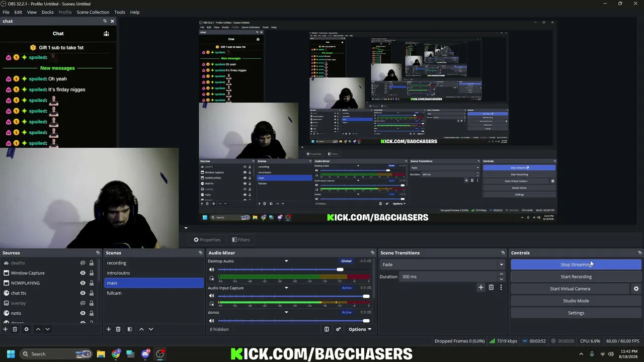
Task: Close the Chat dock
Action: pyautogui.click(x=112, y=21)
